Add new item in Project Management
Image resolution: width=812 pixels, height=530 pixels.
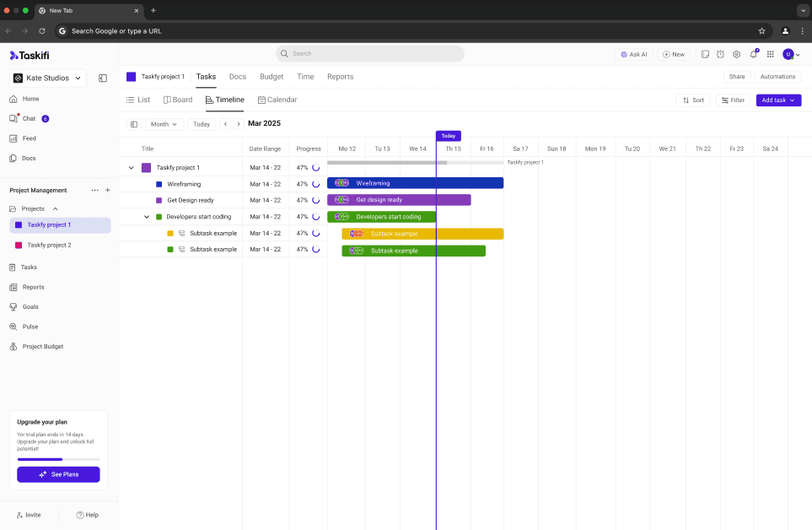pos(108,190)
